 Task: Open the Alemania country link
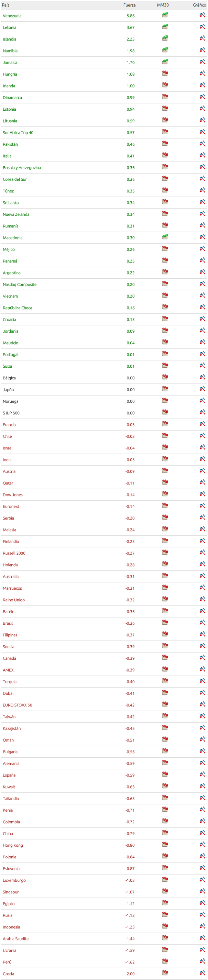click(11, 764)
